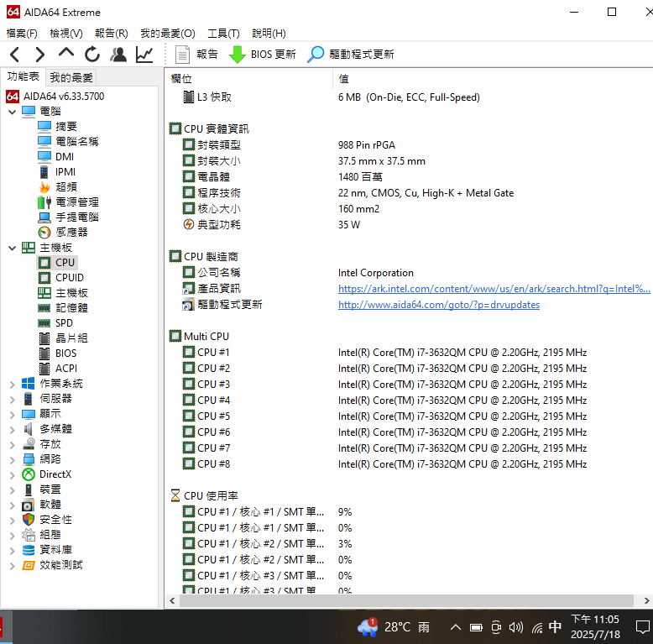Open the 工具(T) menu

coord(223,34)
